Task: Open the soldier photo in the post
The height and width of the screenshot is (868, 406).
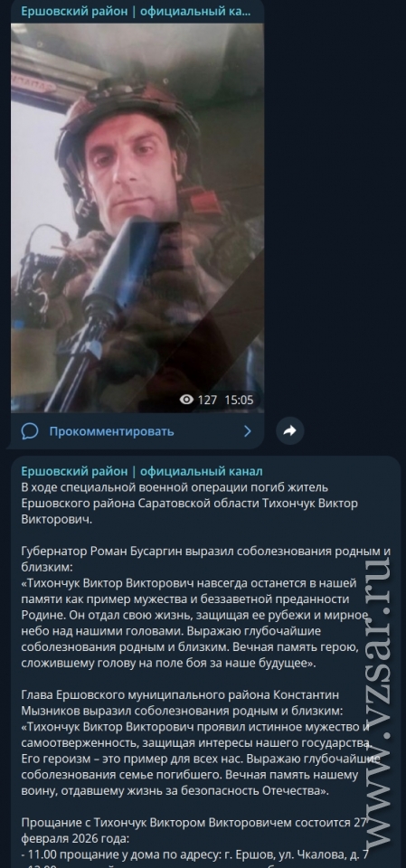Action: point(137,218)
